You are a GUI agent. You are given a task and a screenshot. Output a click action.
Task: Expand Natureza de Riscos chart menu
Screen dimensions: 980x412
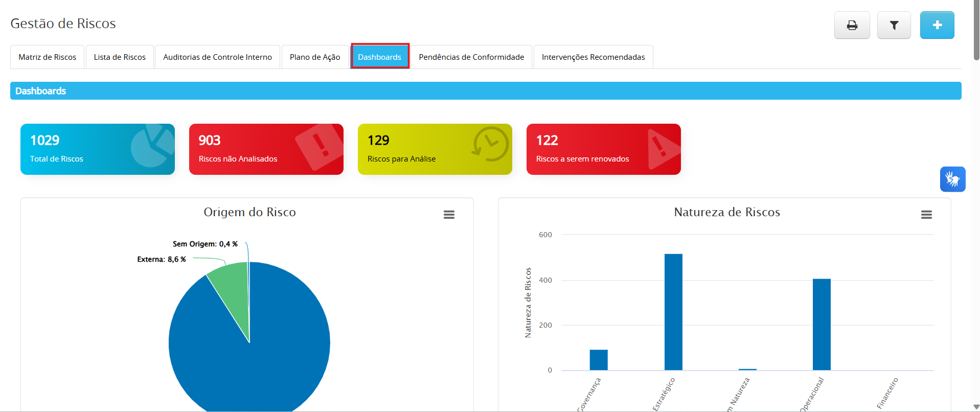tap(926, 215)
